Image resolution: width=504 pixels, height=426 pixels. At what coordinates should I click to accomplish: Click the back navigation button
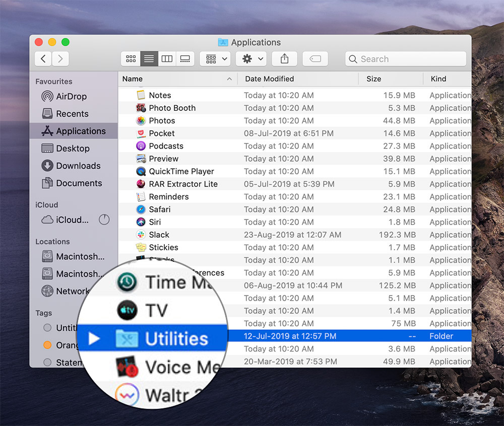pos(43,58)
